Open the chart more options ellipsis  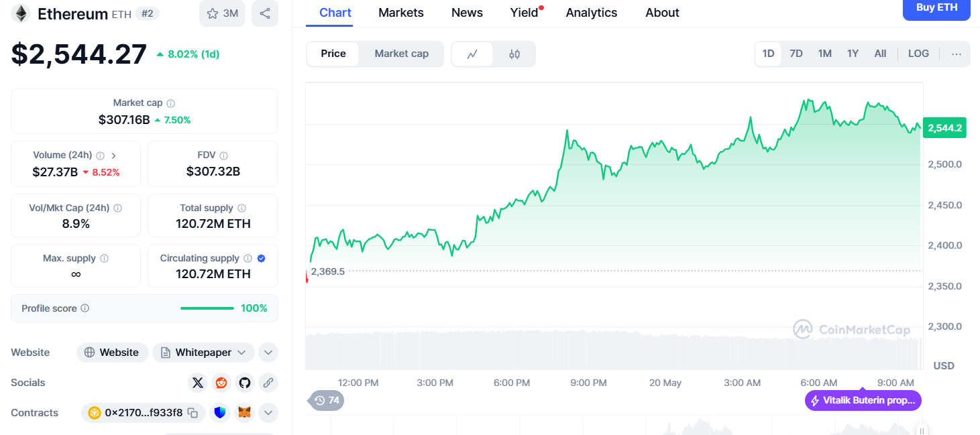point(957,54)
